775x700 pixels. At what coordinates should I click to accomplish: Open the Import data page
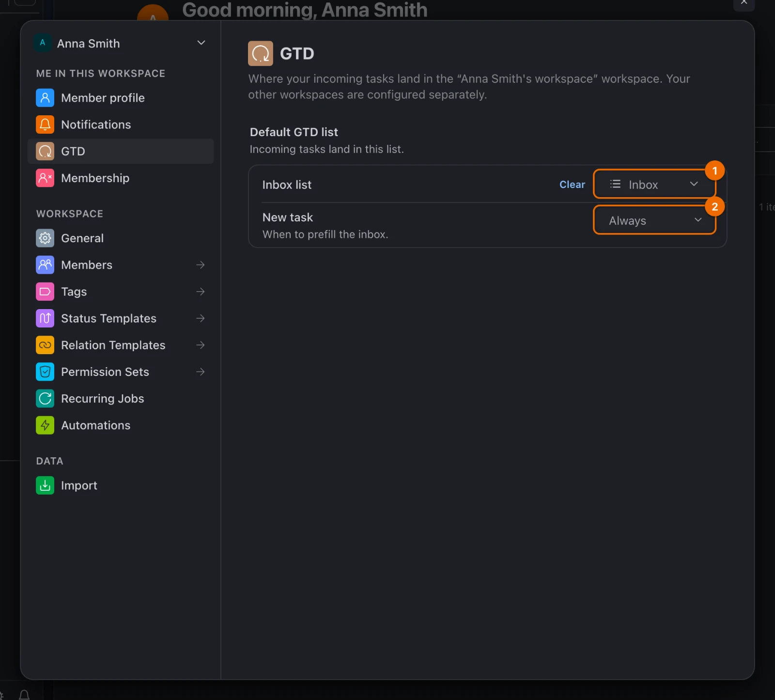click(x=121, y=485)
